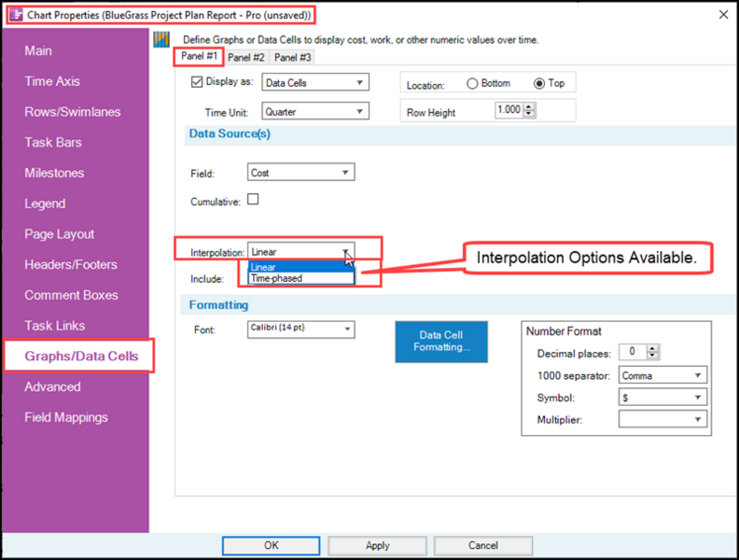This screenshot has height=560, width=739.
Task: Select Bottom location radio button
Action: 472,83
